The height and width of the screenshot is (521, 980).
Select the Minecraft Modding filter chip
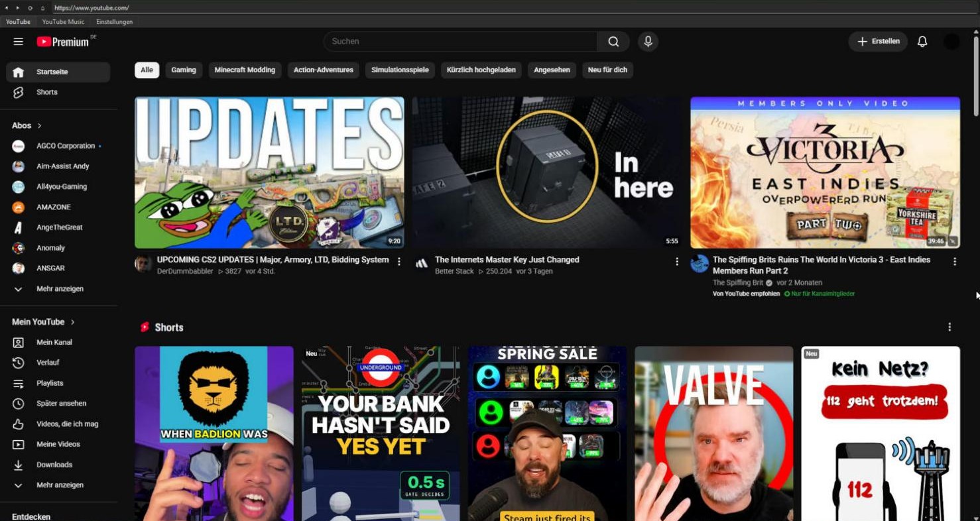[245, 70]
